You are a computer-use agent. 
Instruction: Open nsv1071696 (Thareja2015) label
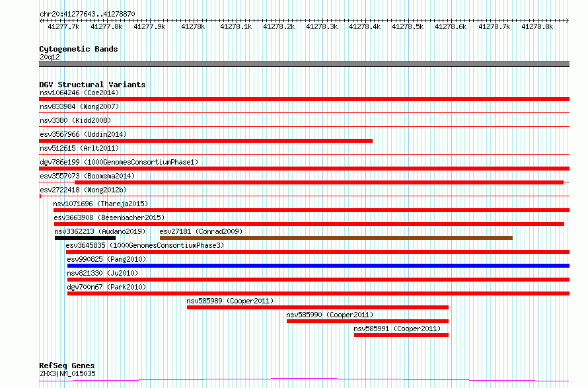100,204
